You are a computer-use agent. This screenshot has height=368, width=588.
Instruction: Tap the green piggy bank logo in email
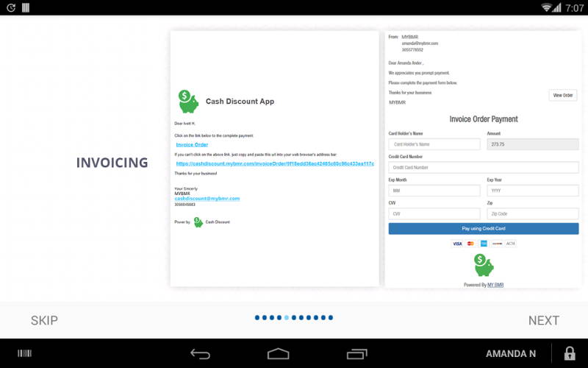[x=189, y=102]
